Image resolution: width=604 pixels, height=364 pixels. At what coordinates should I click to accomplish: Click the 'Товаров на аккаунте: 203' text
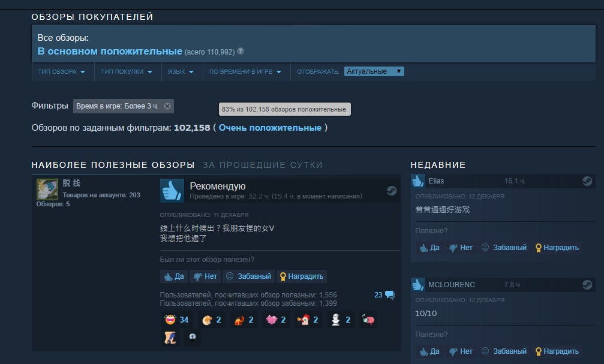tap(101, 195)
